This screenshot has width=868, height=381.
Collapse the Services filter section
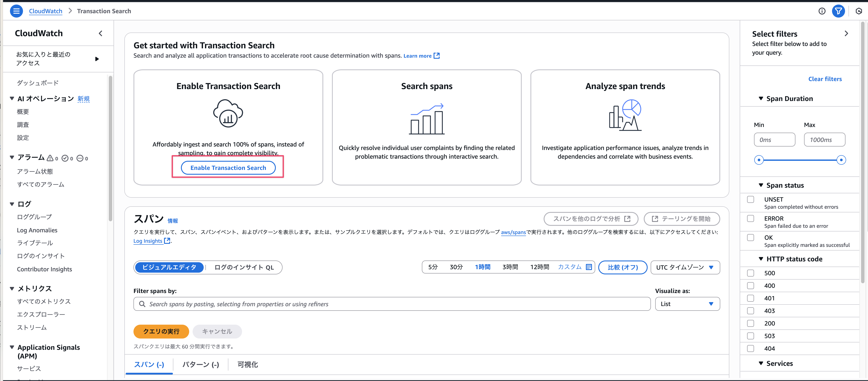click(761, 363)
